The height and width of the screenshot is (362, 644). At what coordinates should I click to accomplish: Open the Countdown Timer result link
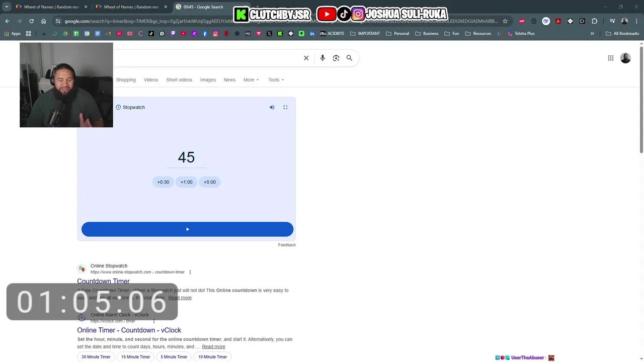[103, 281]
